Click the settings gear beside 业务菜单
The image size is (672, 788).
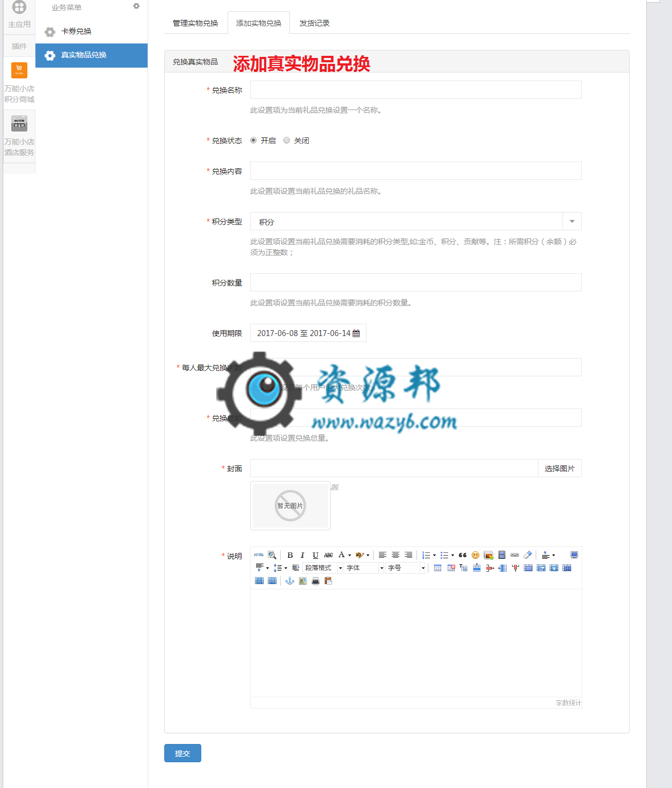click(136, 6)
